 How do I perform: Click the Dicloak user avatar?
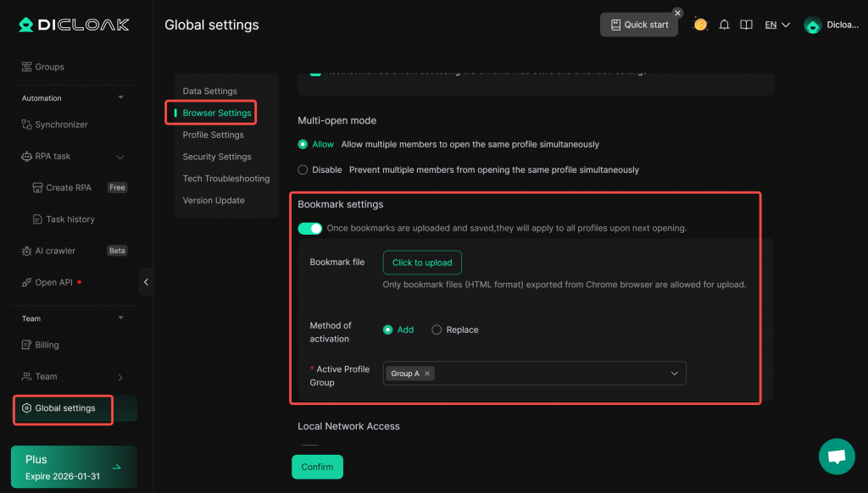pos(813,25)
